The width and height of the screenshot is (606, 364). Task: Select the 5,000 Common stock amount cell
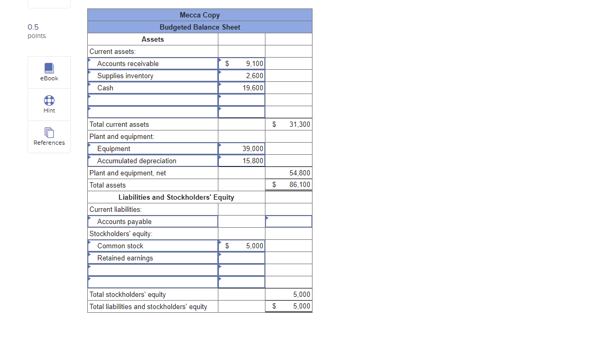pyautogui.click(x=241, y=246)
